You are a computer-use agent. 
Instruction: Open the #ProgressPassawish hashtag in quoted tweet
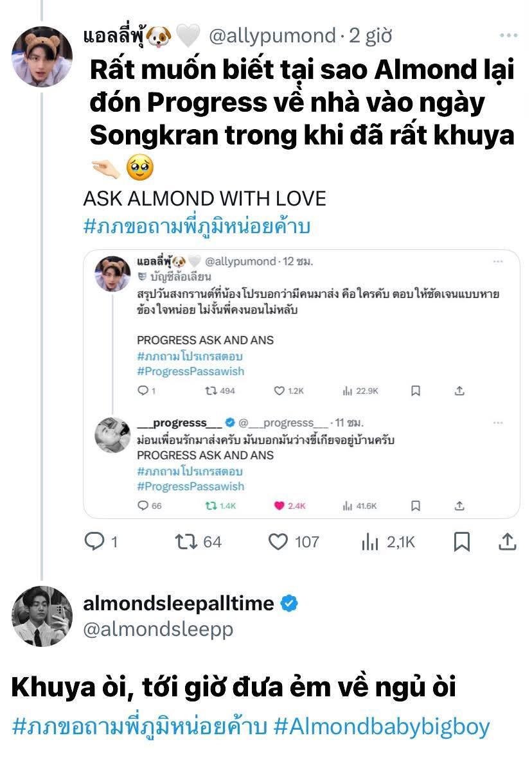[x=191, y=371]
